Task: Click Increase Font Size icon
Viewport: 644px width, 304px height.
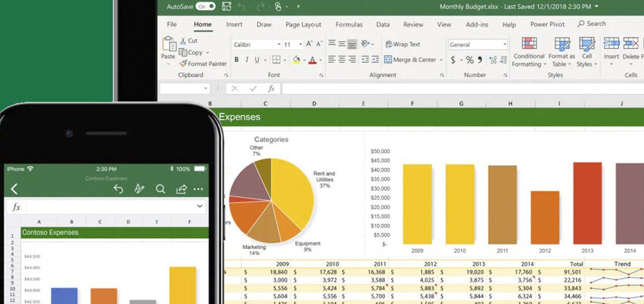Action: [310, 44]
